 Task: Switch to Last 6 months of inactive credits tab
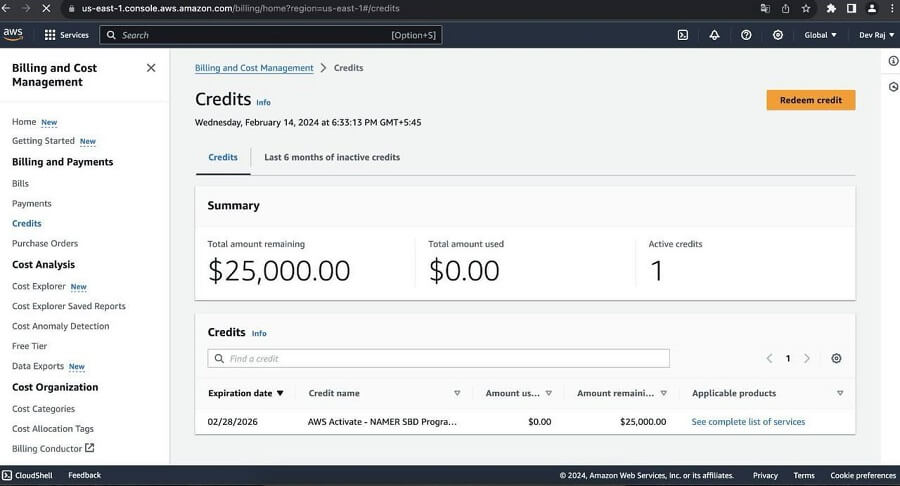point(332,157)
